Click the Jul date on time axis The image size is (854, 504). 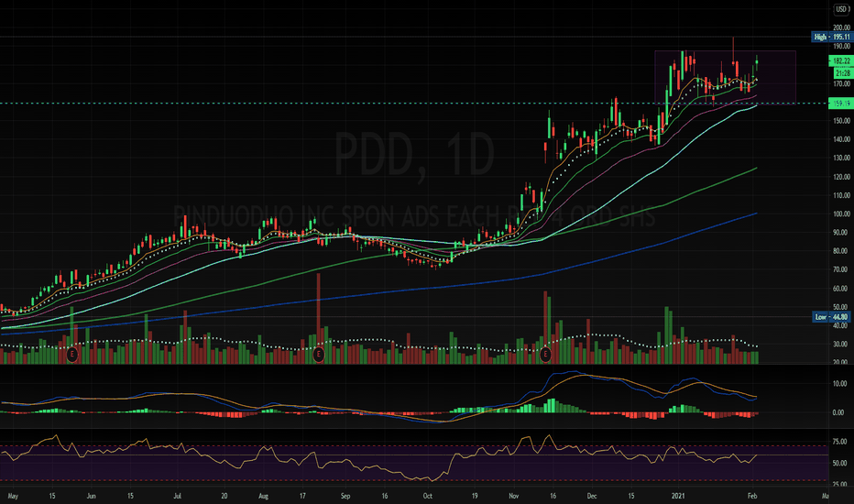[x=178, y=496]
